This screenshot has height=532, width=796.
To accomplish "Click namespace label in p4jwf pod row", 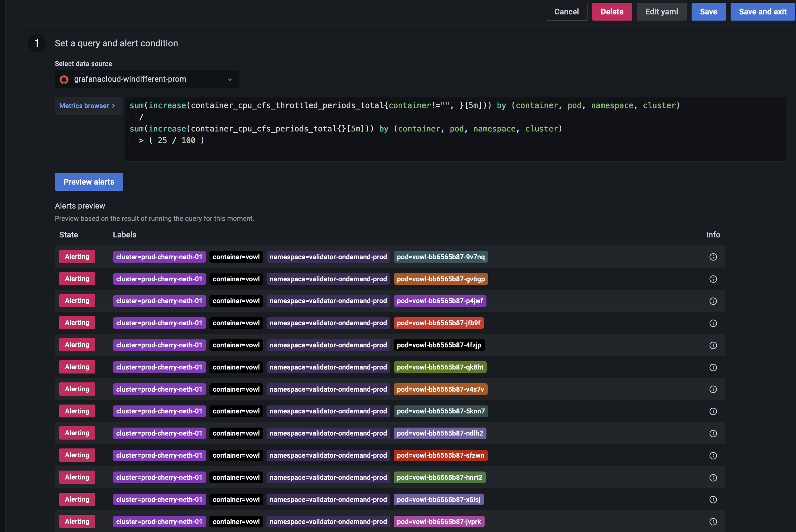I will pyautogui.click(x=328, y=301).
